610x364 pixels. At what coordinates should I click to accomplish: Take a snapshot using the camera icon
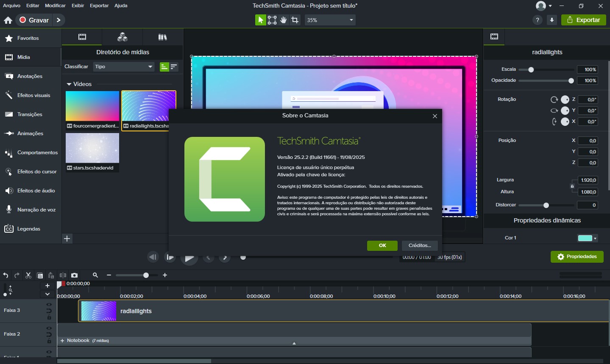click(74, 275)
